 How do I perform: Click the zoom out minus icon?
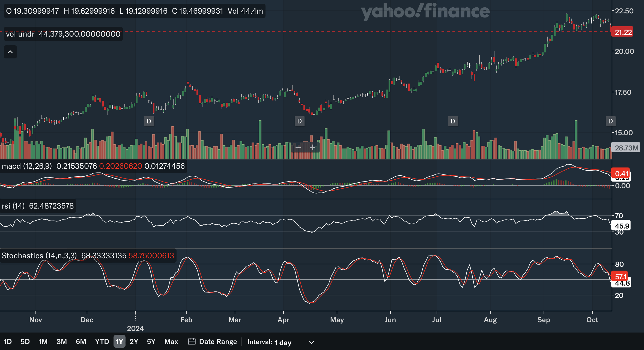[x=298, y=147]
